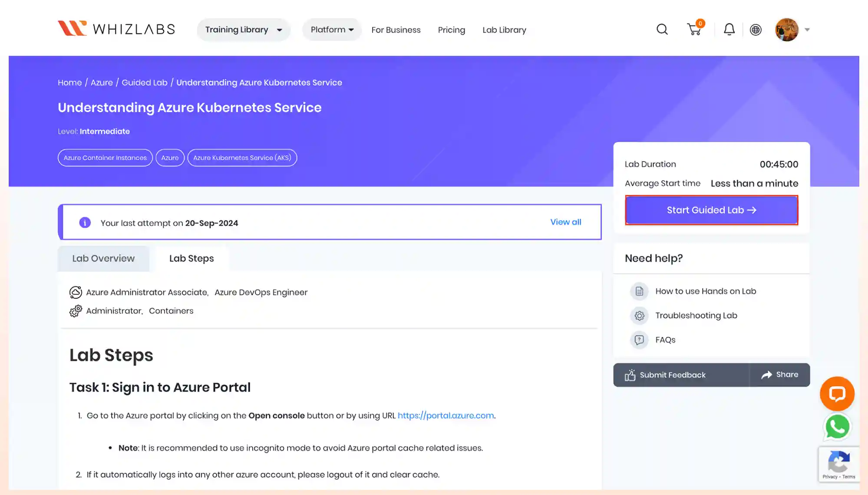Open the Lab Library page
The width and height of the screenshot is (868, 495).
[x=504, y=30]
